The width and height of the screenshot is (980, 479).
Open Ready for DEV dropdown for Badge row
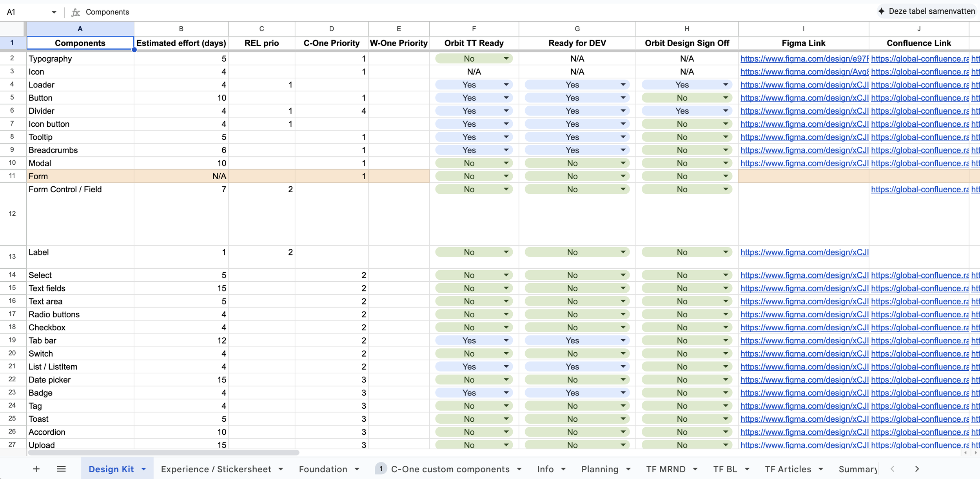622,393
